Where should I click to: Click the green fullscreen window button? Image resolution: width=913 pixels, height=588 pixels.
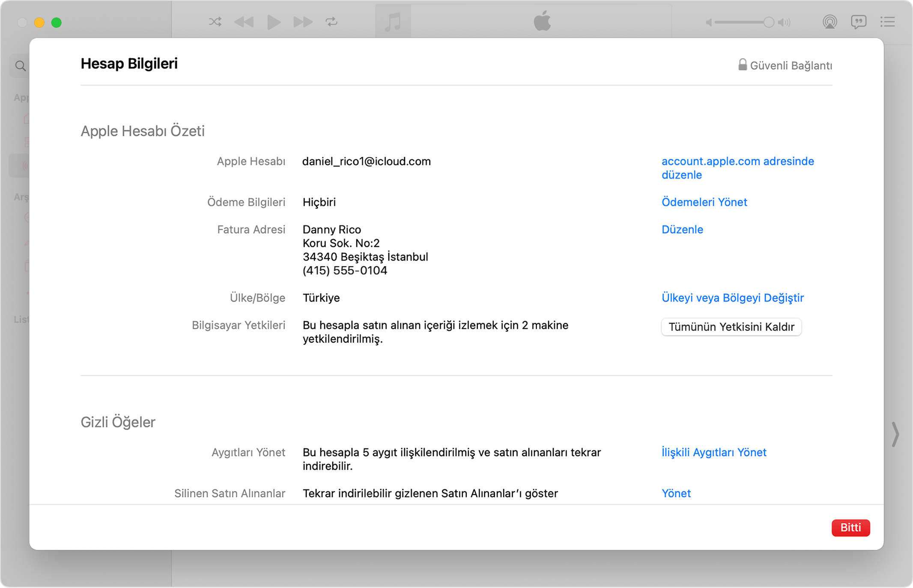[57, 22]
